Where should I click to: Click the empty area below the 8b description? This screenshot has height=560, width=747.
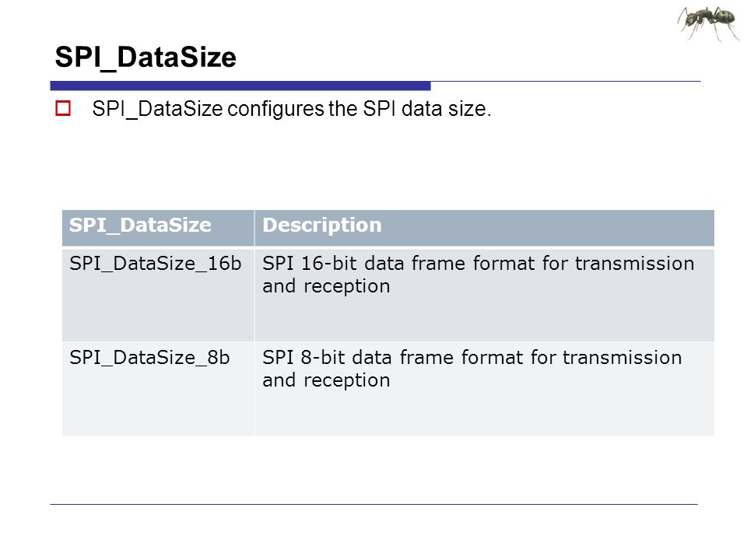click(485, 413)
